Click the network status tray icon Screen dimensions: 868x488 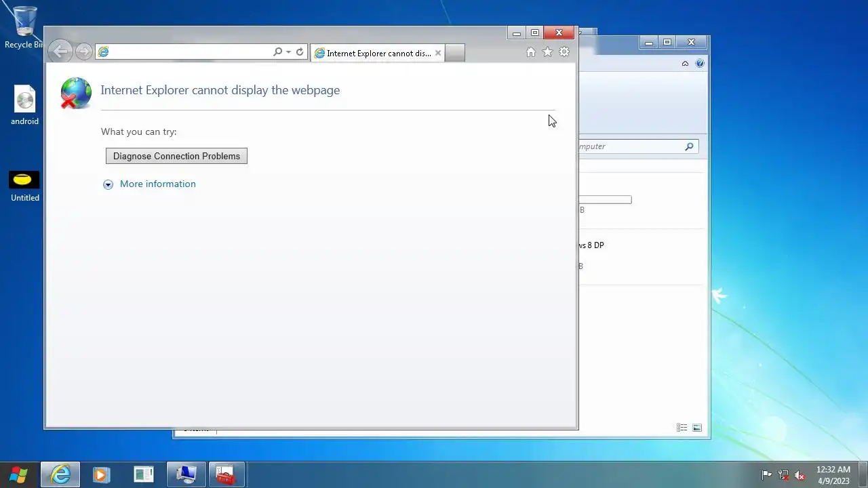click(x=783, y=475)
